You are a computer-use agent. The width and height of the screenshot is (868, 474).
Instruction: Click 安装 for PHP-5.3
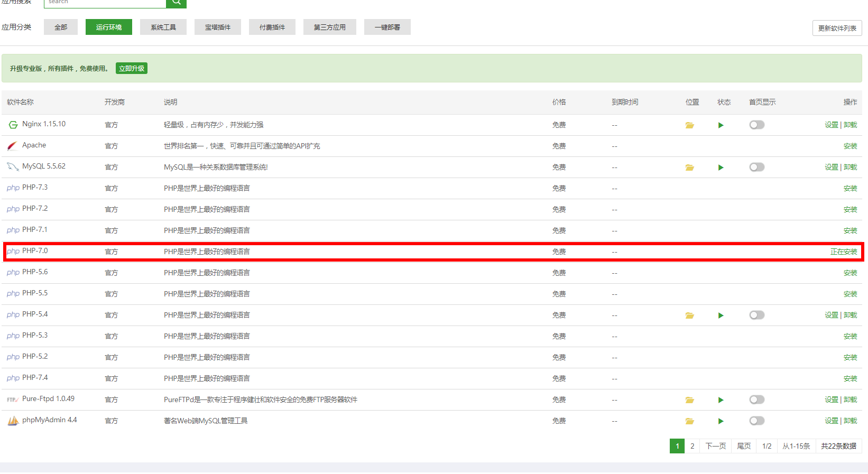tap(850, 336)
